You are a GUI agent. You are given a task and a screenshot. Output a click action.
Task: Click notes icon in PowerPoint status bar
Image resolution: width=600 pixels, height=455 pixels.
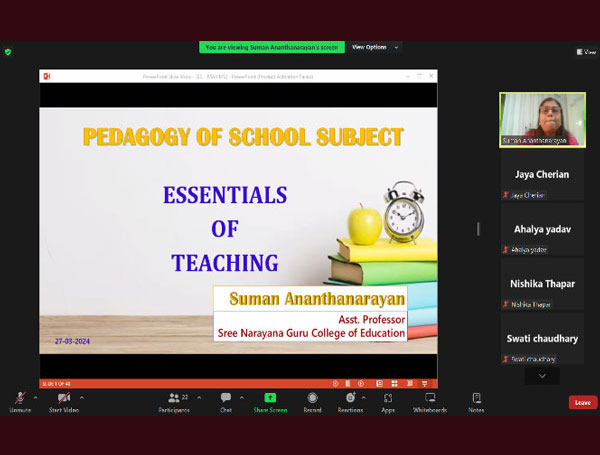coord(348,383)
